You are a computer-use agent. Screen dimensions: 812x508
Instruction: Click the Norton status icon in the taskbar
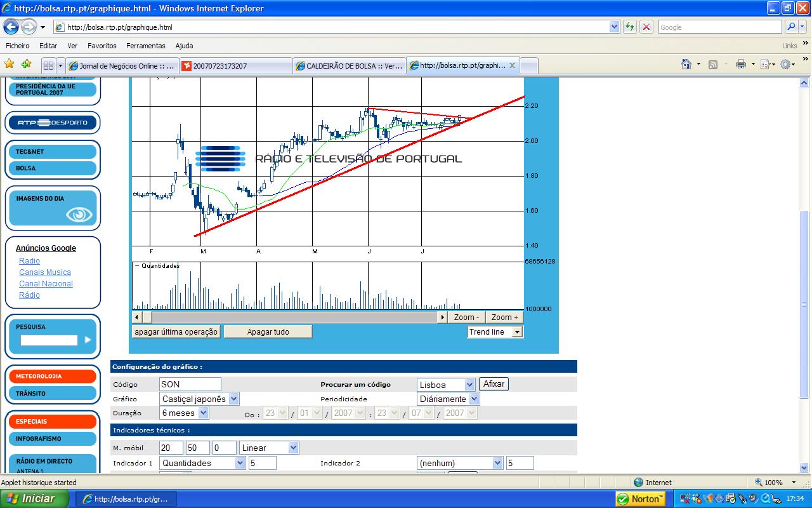click(641, 499)
